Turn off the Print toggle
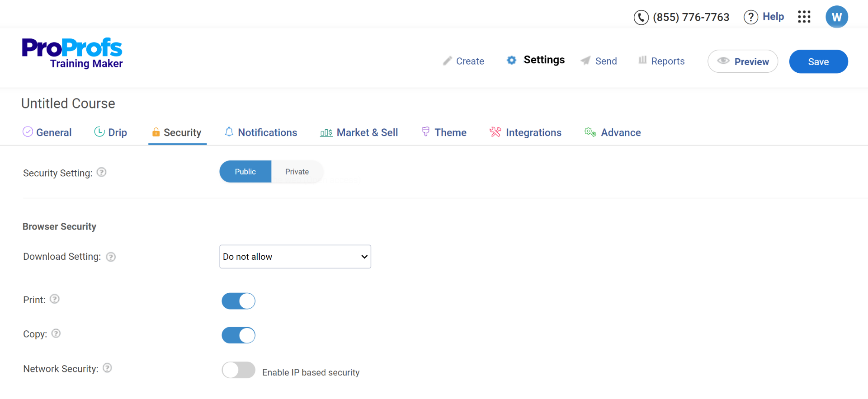The image size is (868, 399). coord(238,301)
